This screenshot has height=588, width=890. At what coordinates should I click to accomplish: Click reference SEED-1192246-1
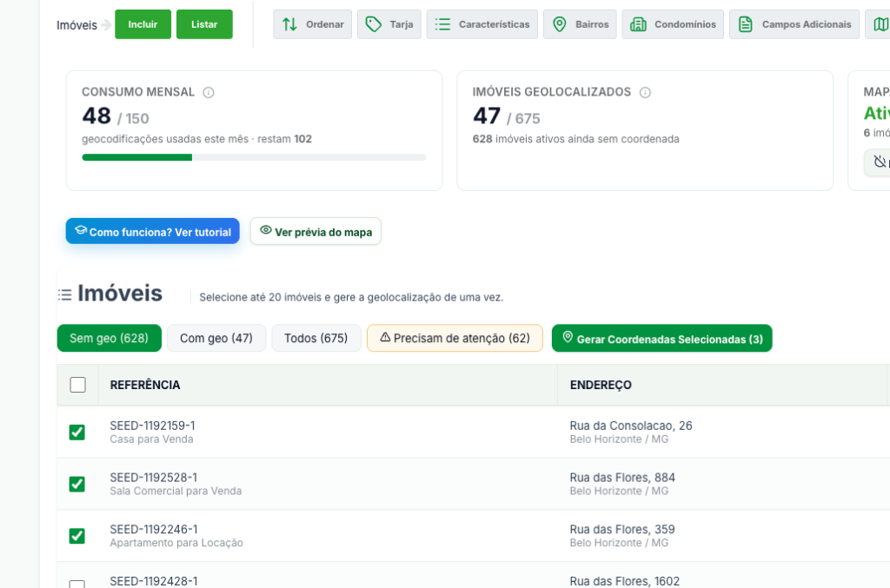coord(154,530)
